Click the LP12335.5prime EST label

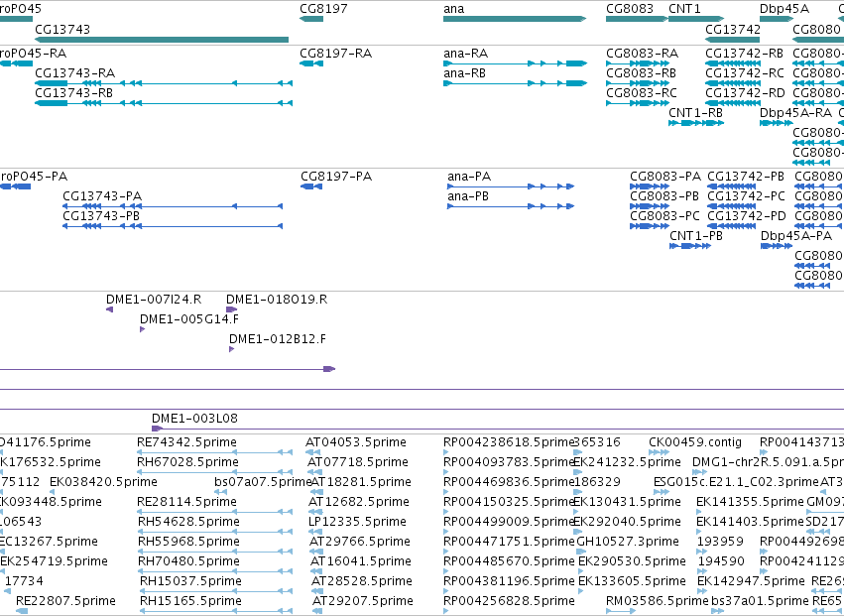[357, 522]
